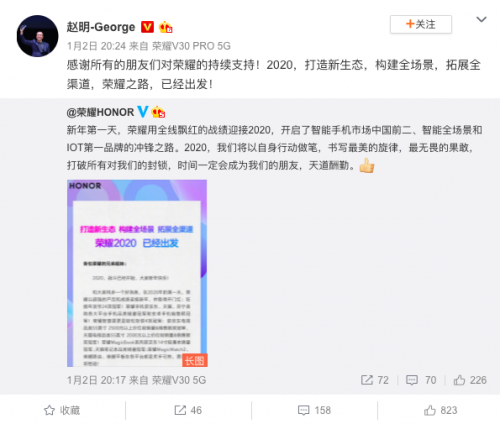Open the @荣耀HONOR account link
Image resolution: width=500 pixels, height=424 pixels.
point(100,112)
